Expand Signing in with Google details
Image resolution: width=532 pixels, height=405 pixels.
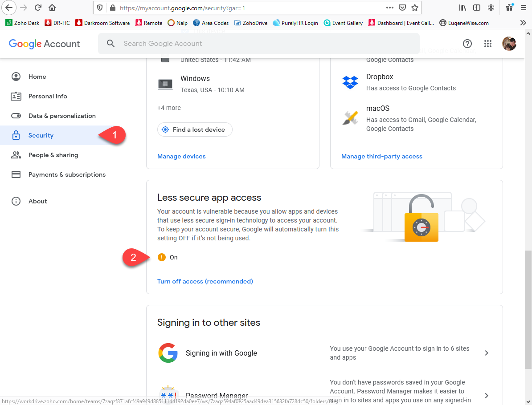click(x=487, y=352)
